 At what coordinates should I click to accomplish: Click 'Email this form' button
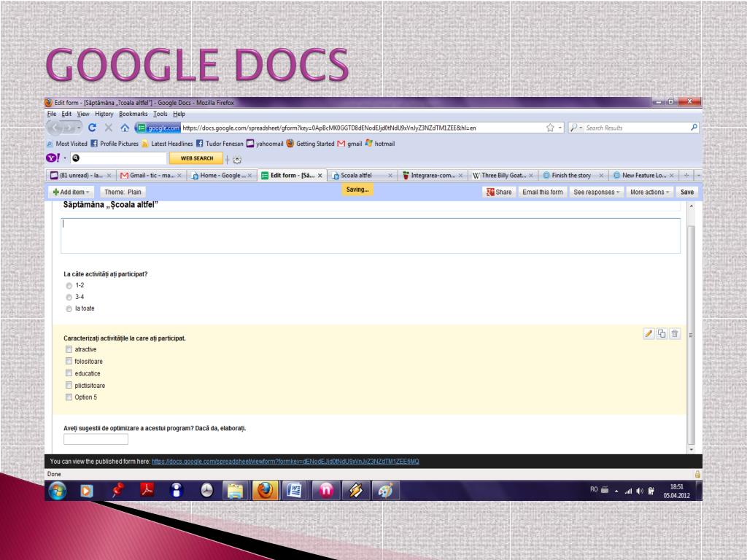(x=542, y=192)
